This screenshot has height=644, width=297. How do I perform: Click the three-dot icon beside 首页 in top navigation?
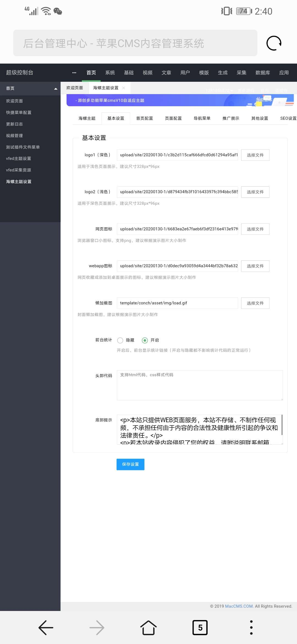[x=74, y=73]
